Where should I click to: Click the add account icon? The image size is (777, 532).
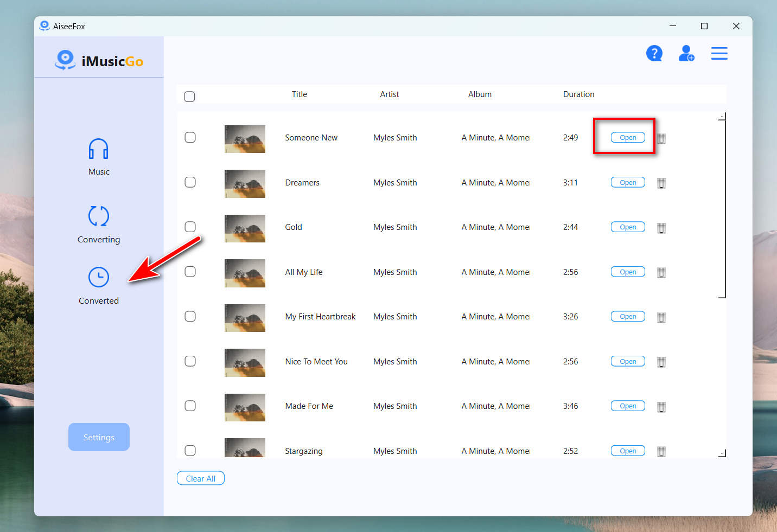(686, 53)
